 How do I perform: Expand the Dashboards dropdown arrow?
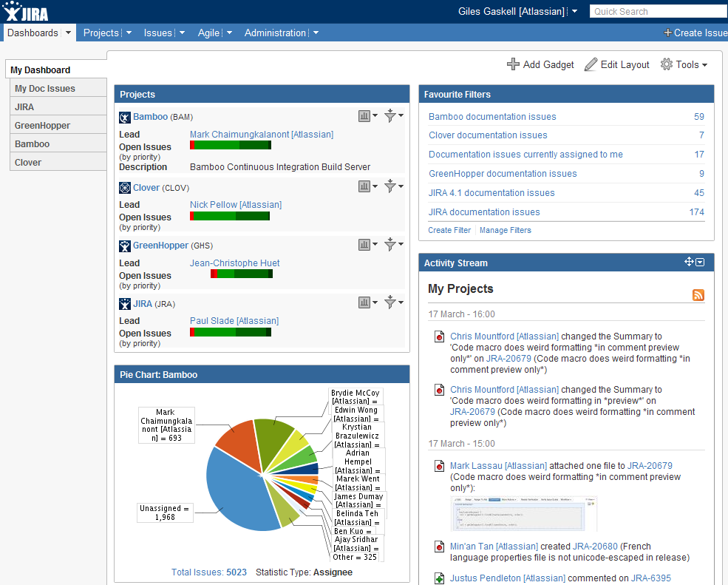tap(69, 33)
